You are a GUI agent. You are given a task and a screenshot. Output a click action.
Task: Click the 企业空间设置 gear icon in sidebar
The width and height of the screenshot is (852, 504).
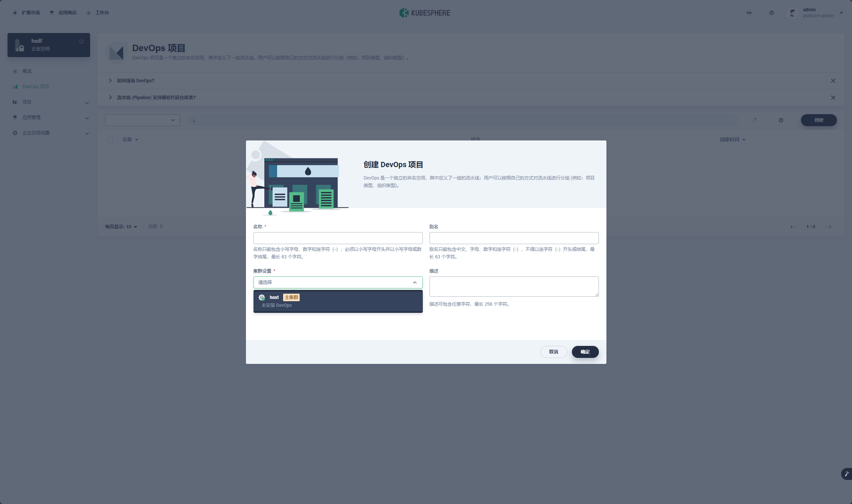[15, 133]
